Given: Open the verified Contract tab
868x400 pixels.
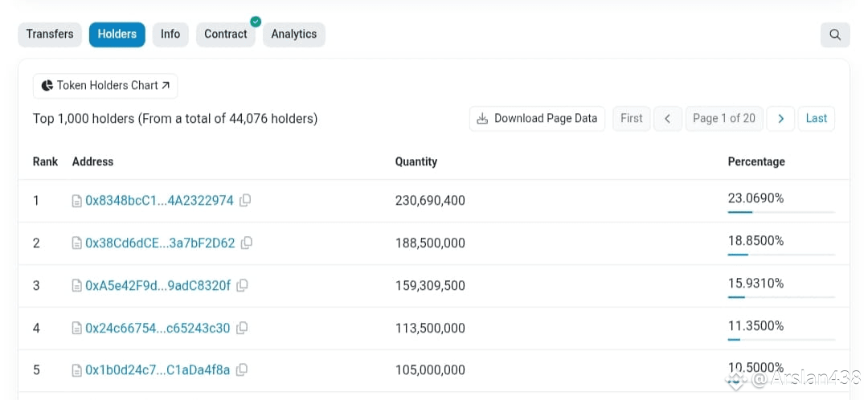Looking at the screenshot, I should click(226, 35).
